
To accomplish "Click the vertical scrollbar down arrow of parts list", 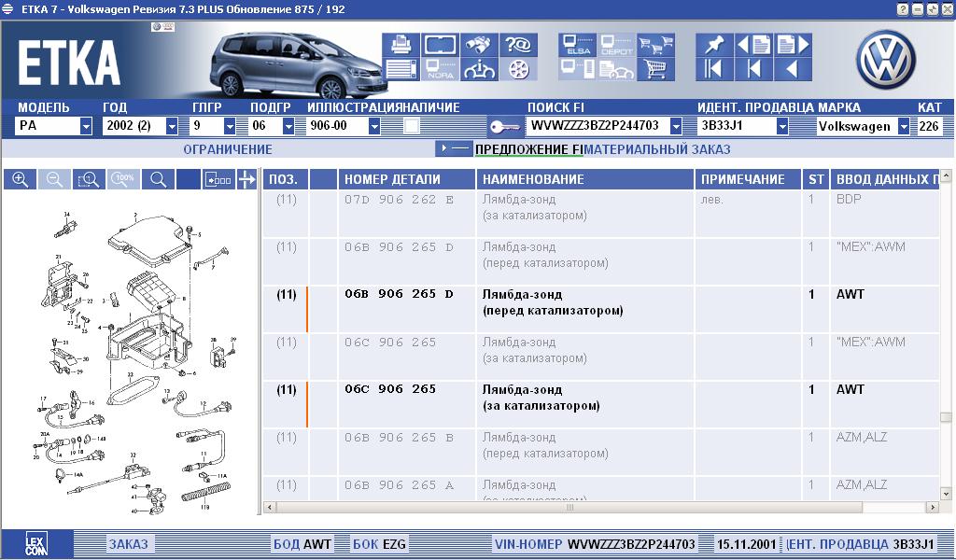I will [x=946, y=494].
